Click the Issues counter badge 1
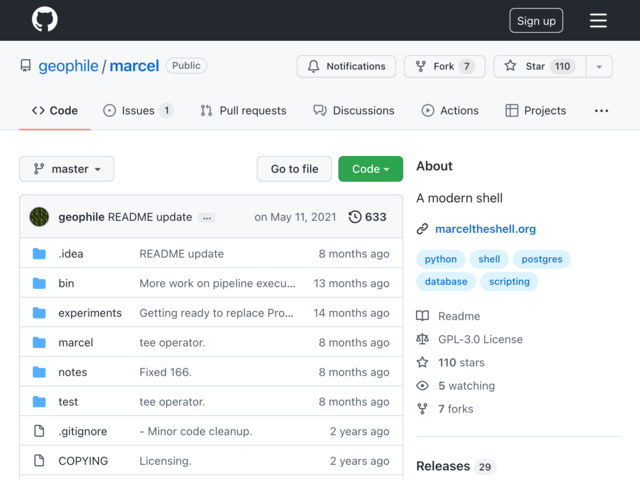640x480 pixels. pyautogui.click(x=167, y=111)
